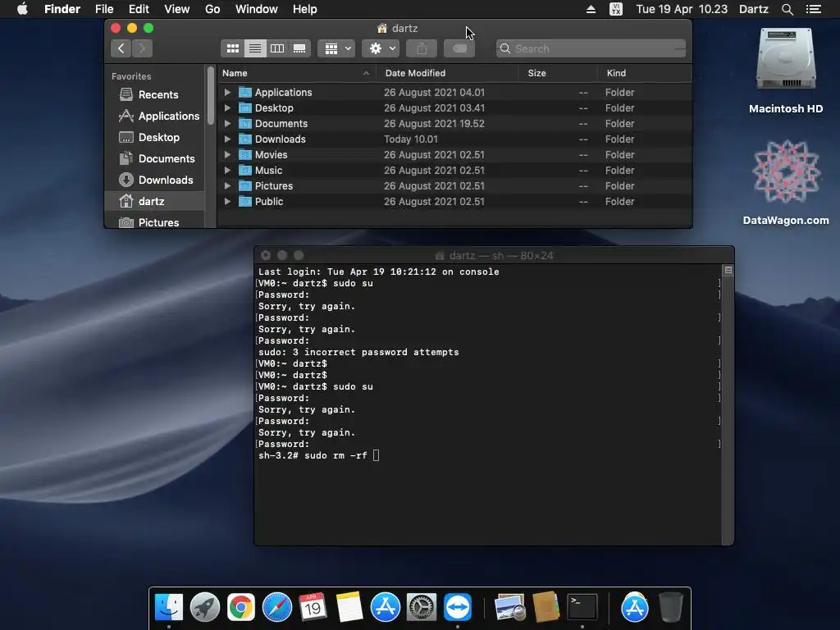840x630 pixels.
Task: Select the Music folder name
Action: (268, 170)
